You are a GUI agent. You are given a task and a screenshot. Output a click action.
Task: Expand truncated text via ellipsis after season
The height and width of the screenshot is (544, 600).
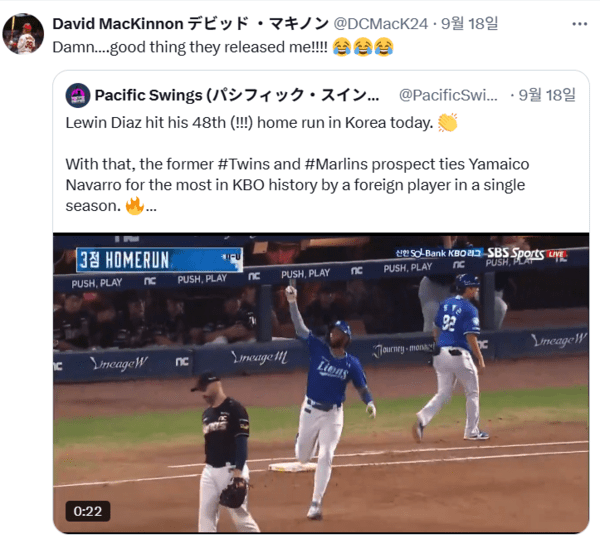click(x=151, y=207)
